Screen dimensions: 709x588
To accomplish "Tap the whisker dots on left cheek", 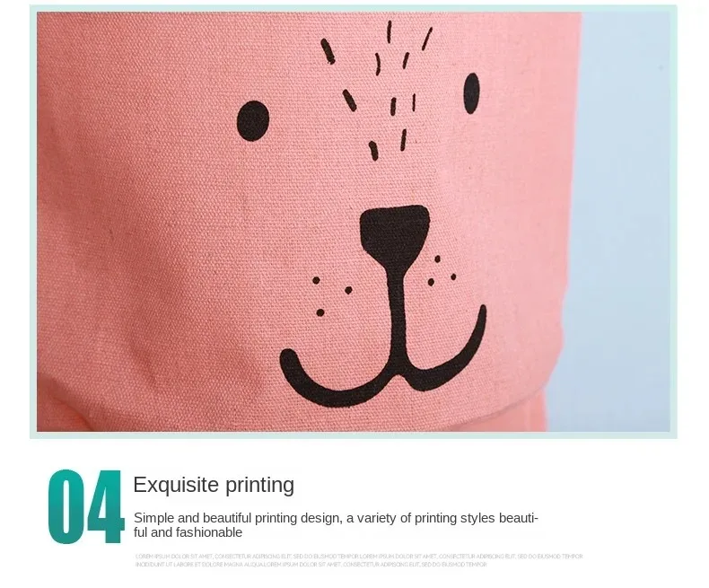I will coord(332,297).
